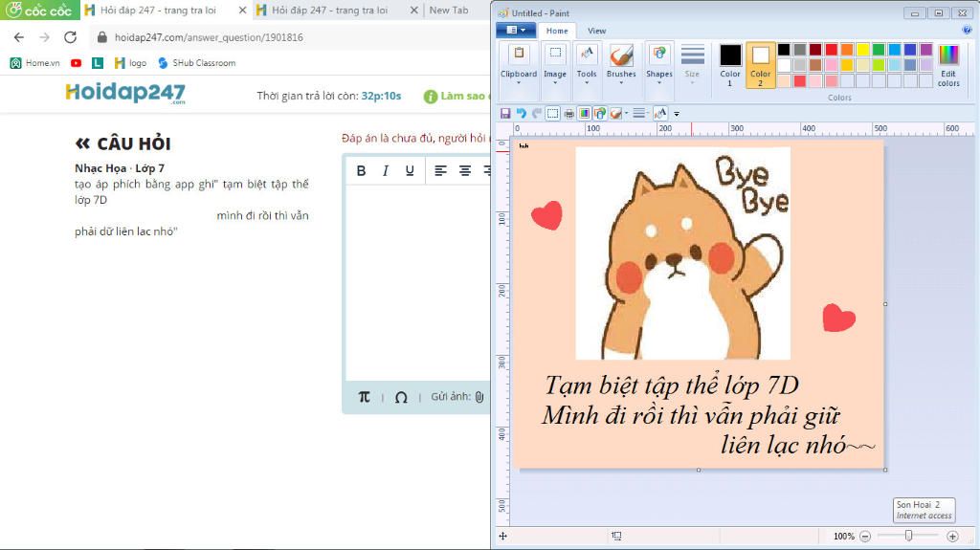Pick the red palette color
This screenshot has height=550, width=980.
click(x=832, y=50)
